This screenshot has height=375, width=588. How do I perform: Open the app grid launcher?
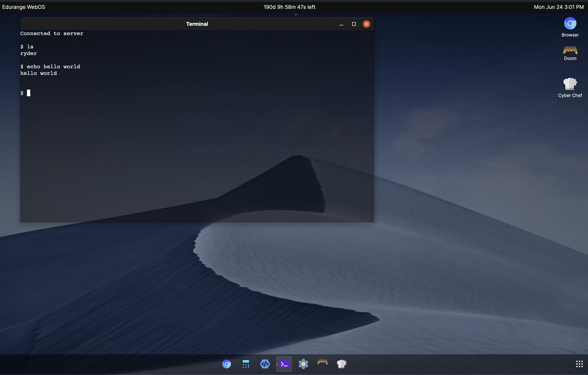579,364
